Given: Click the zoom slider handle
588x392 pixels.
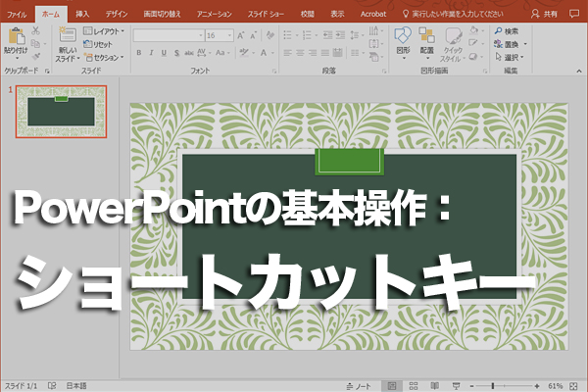Looking at the screenshot, I should tap(493, 385).
